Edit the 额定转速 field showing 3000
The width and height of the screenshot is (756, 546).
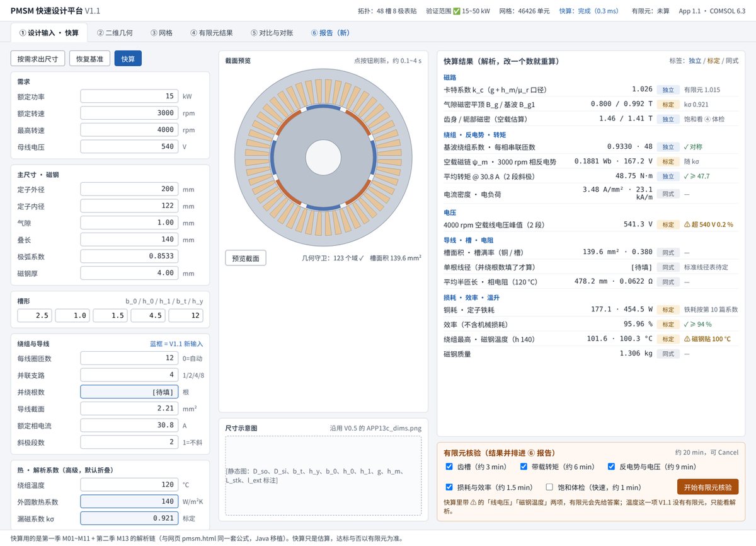(130, 113)
